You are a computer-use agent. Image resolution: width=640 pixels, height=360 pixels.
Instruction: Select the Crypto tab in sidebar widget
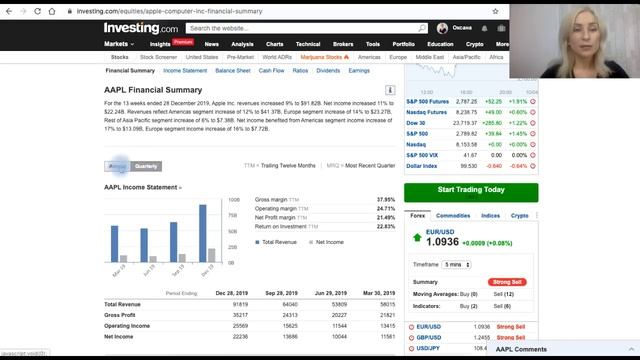(x=520, y=216)
